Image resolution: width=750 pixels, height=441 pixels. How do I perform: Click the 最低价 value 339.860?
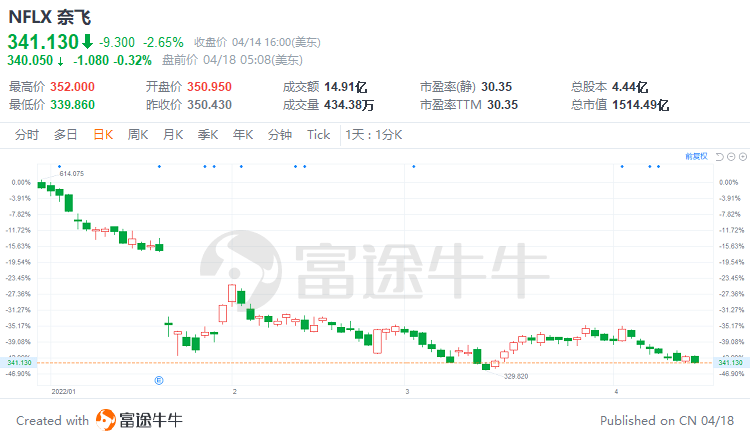[x=73, y=105]
